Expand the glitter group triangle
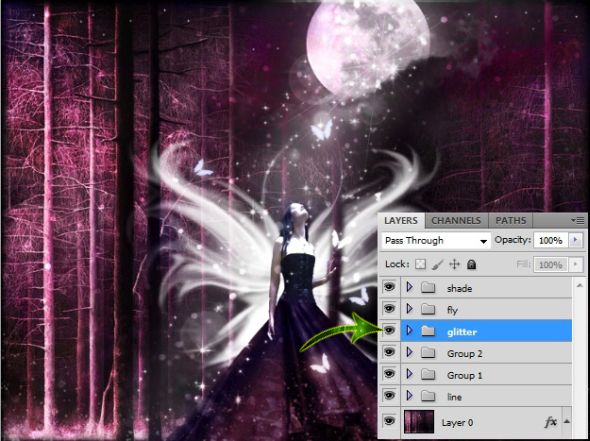The height and width of the screenshot is (441, 590). tap(410, 330)
